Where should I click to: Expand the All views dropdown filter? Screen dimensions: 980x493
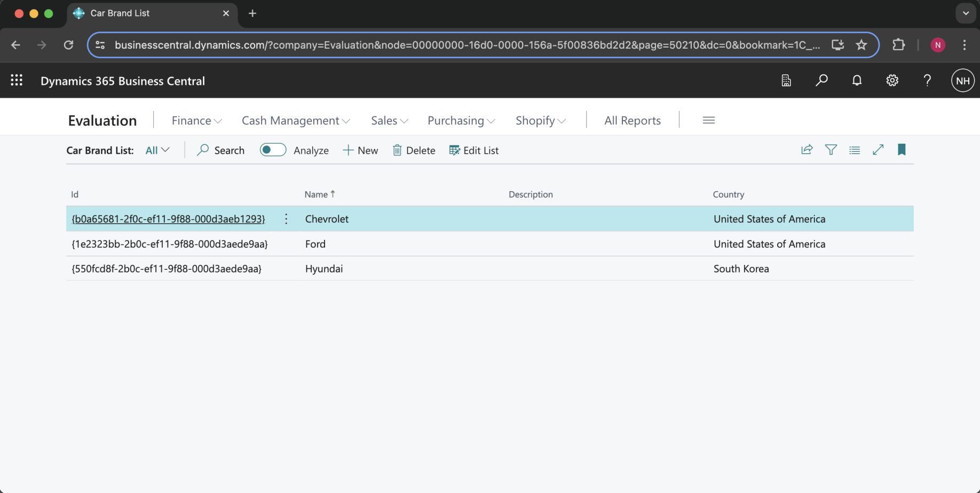(x=157, y=151)
